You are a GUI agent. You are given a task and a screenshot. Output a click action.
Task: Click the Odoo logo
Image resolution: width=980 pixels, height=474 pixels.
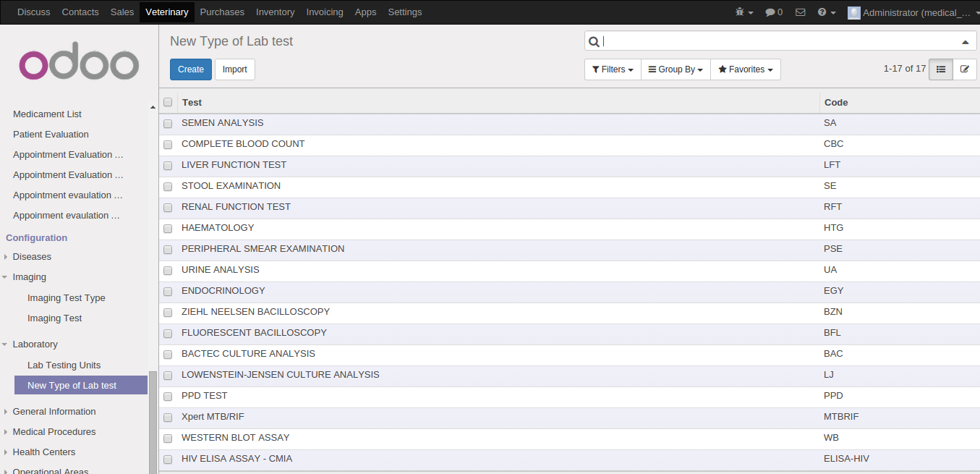pos(79,65)
